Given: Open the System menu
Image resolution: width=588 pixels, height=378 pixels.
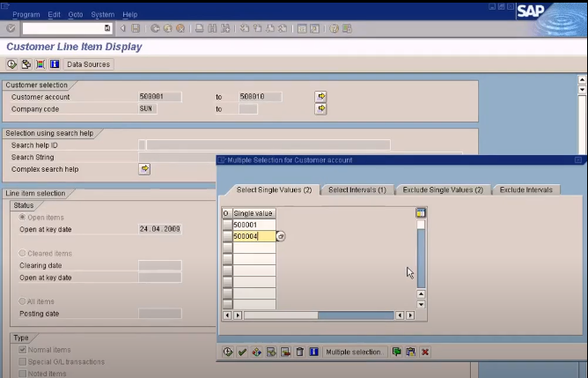Looking at the screenshot, I should click(102, 15).
